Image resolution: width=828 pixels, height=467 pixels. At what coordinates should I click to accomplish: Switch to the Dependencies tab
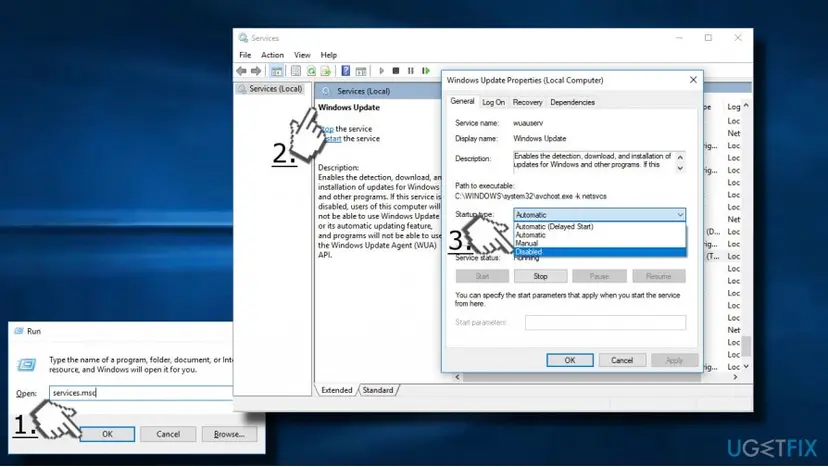pos(572,102)
